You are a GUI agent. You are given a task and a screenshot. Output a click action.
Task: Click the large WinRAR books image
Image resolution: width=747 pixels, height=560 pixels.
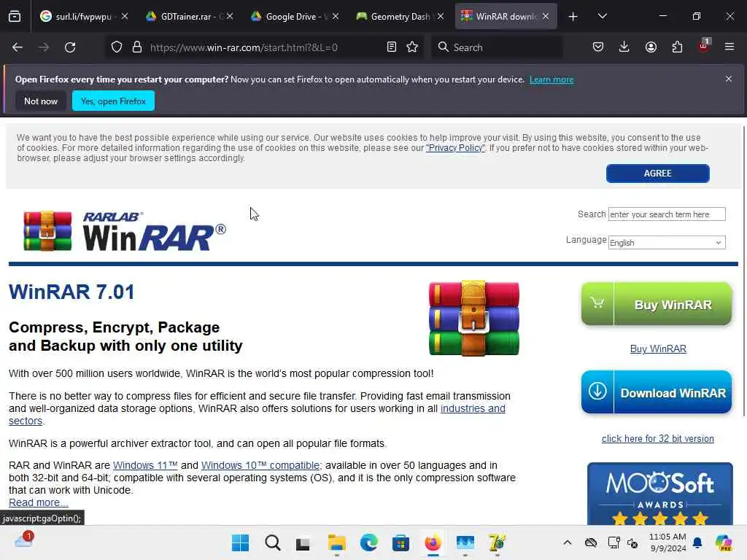pyautogui.click(x=473, y=318)
